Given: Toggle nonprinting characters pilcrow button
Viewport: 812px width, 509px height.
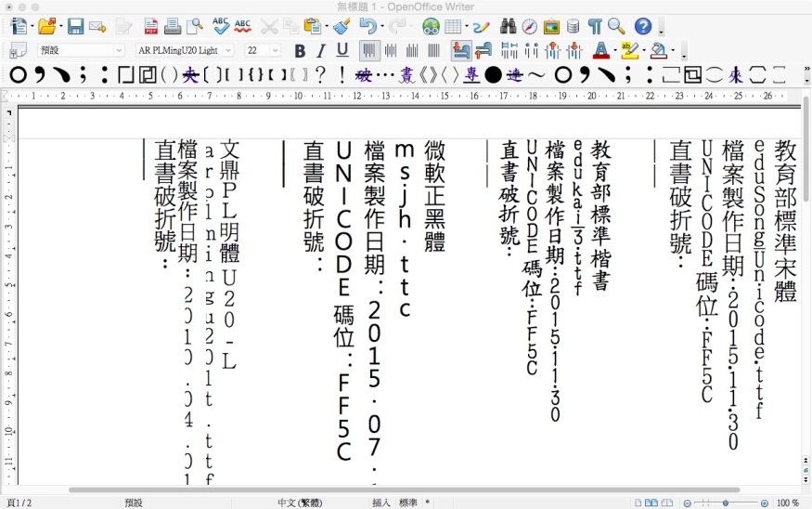Looking at the screenshot, I should (595, 26).
